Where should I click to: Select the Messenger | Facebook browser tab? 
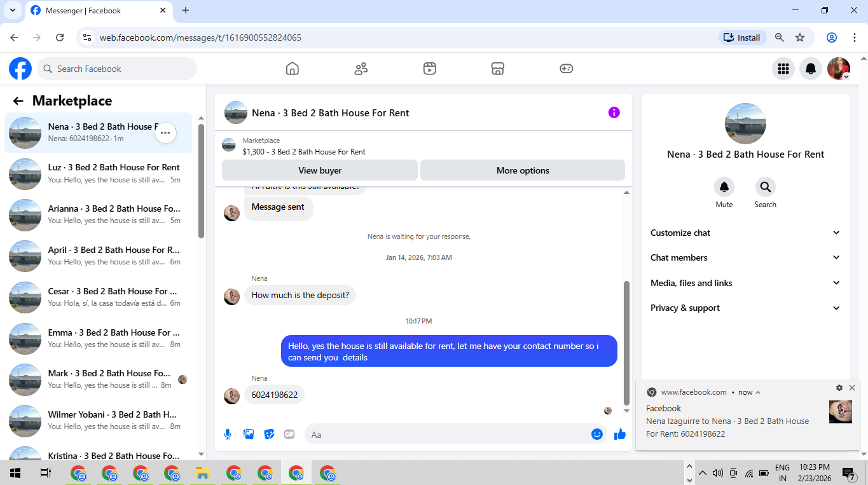[99, 11]
